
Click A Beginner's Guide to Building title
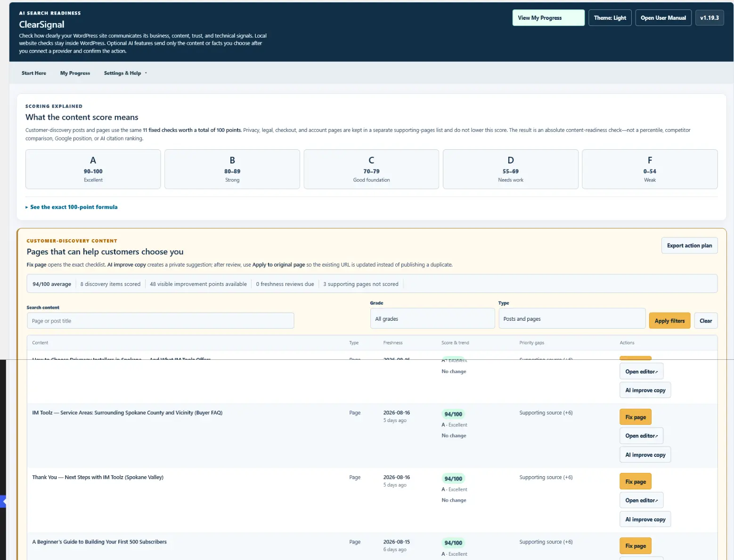[99, 542]
